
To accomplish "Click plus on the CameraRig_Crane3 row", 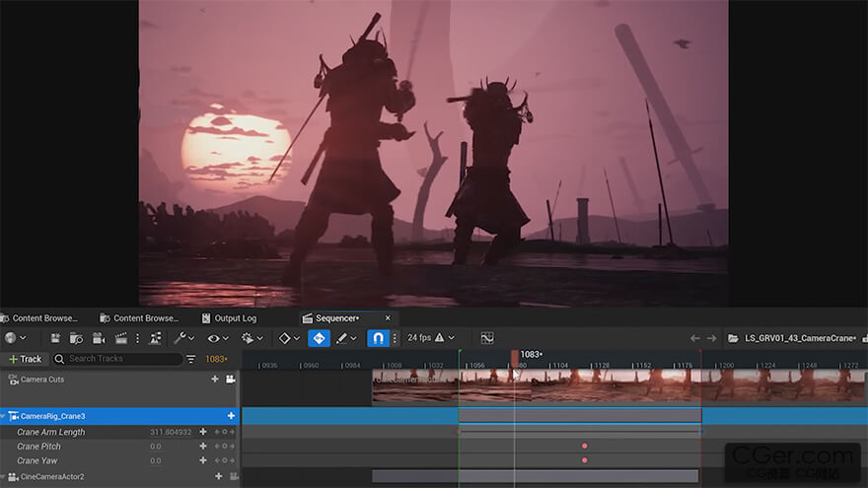I will coord(231,416).
